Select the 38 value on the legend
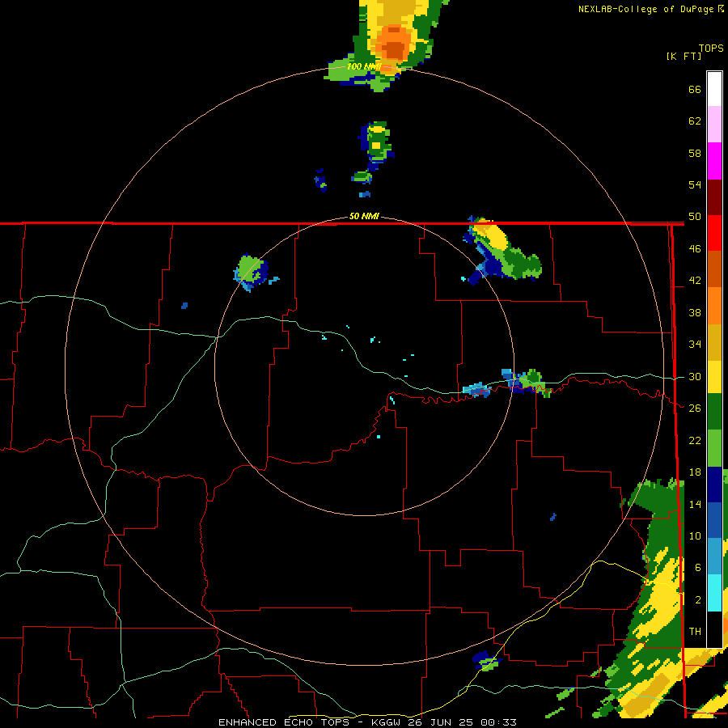This screenshot has width=728, height=728. pos(695,312)
